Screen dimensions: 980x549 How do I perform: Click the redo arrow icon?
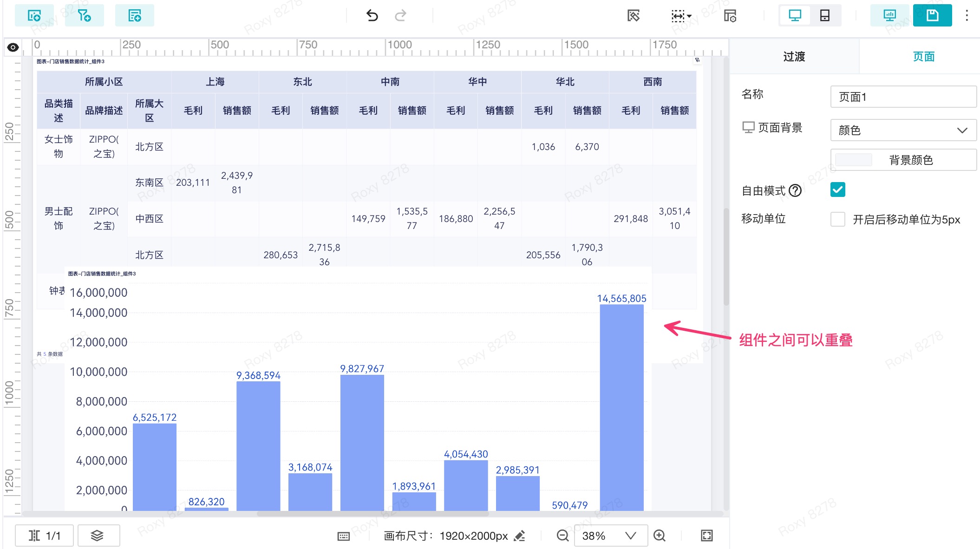[x=400, y=15]
